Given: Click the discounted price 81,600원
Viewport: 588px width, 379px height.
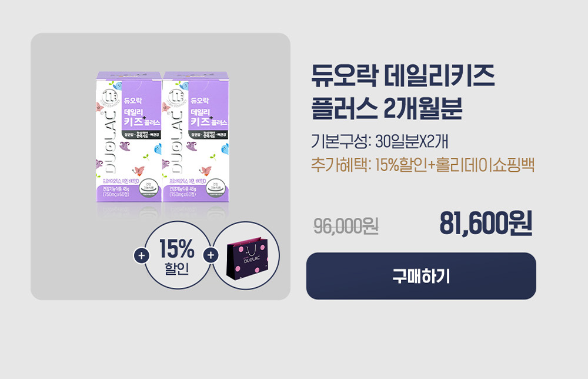Looking at the screenshot, I should click(486, 223).
